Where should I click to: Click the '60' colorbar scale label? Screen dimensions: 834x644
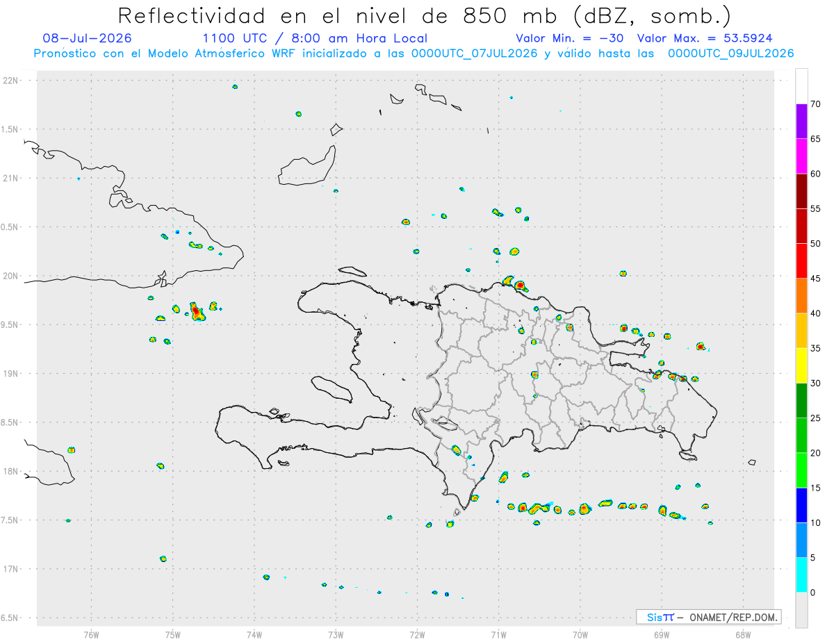coord(815,174)
